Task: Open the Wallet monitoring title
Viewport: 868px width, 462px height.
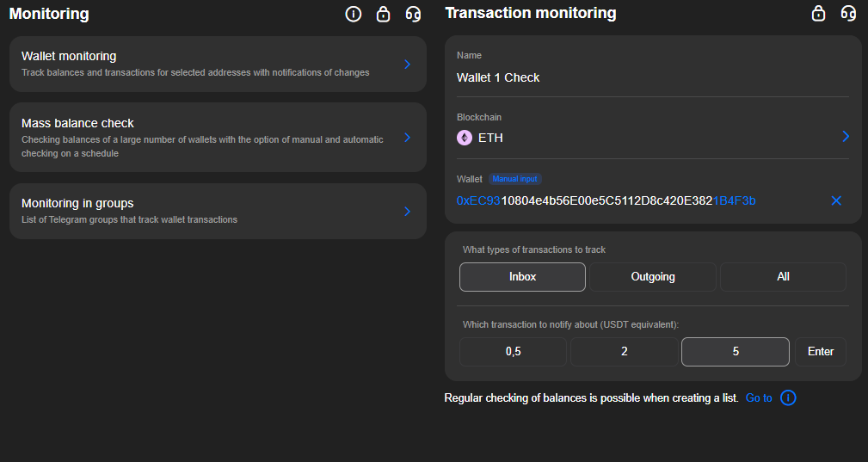Action: [69, 56]
